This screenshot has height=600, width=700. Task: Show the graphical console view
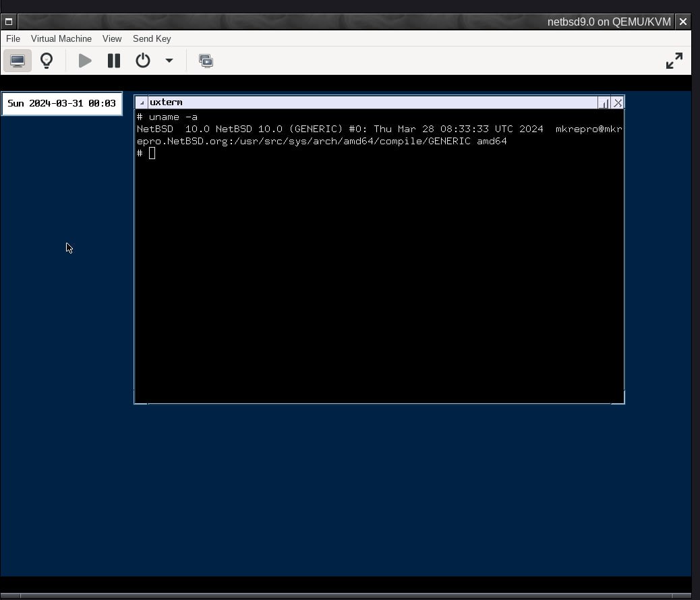point(18,61)
